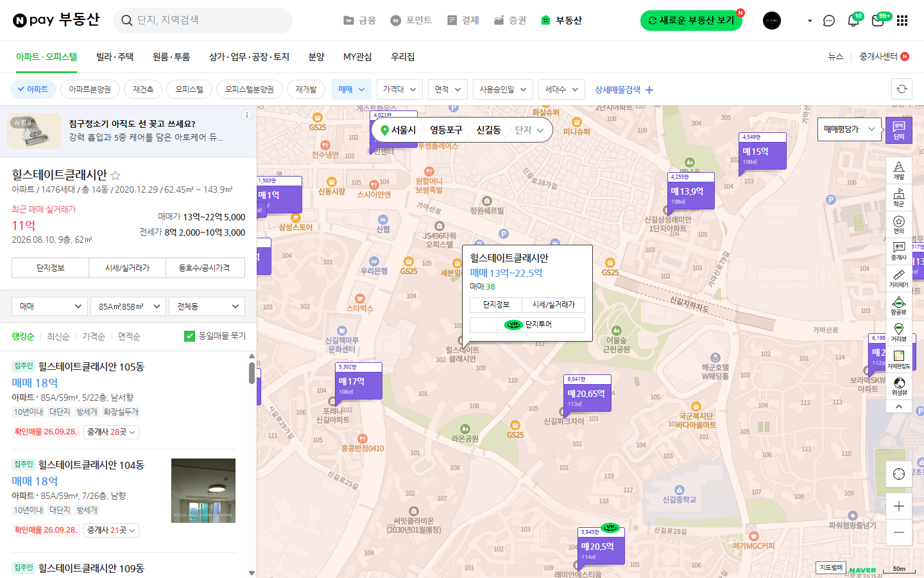Open 항공뷰 aerial view
This screenshot has width=924, height=578.
898,306
